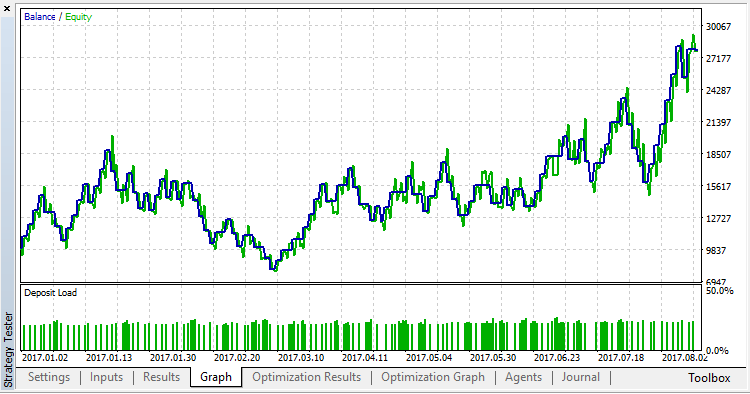Select the Graph tab
The width and height of the screenshot is (750, 394).
click(x=216, y=377)
